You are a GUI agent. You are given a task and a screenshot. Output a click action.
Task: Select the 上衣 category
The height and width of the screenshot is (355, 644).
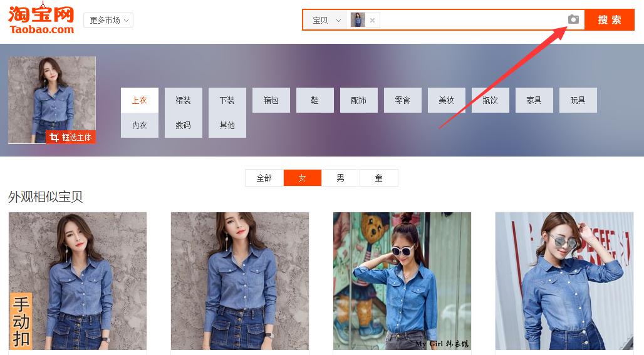(x=139, y=100)
